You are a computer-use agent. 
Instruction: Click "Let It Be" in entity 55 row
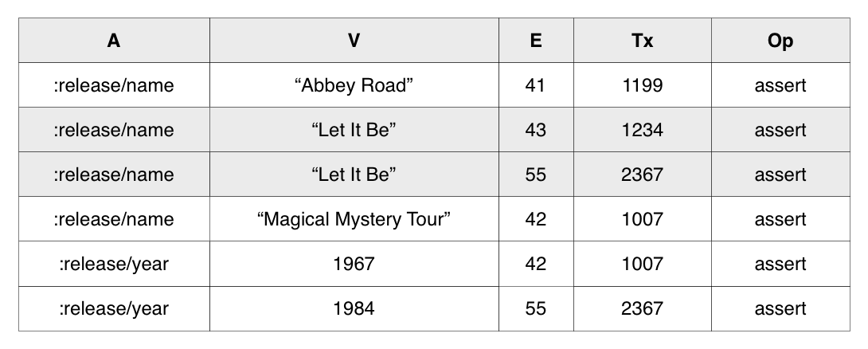click(354, 174)
